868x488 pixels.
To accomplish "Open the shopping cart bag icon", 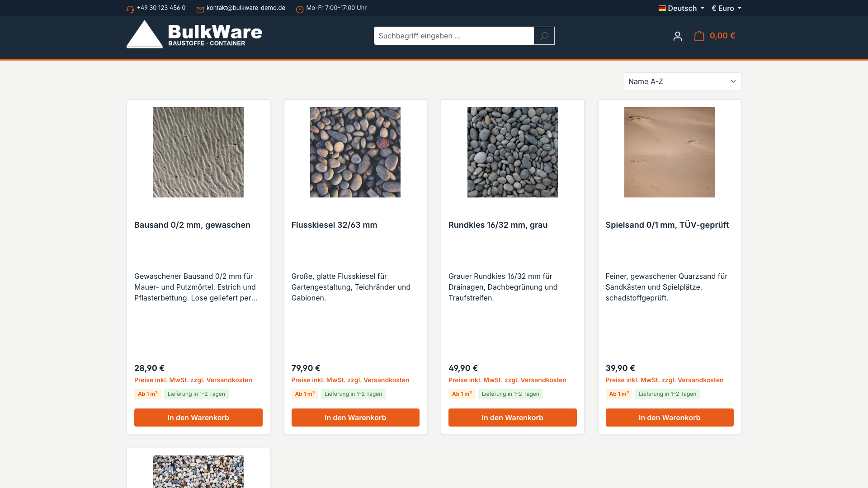I will [x=699, y=36].
